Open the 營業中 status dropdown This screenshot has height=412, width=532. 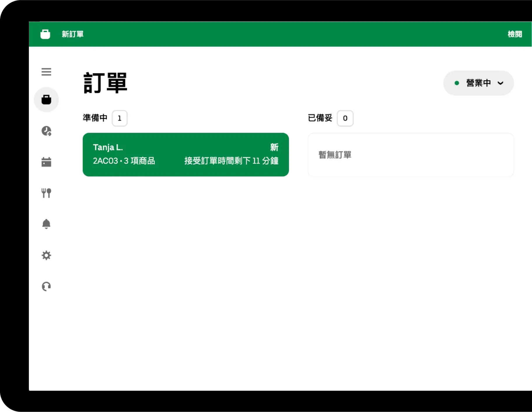coord(478,83)
